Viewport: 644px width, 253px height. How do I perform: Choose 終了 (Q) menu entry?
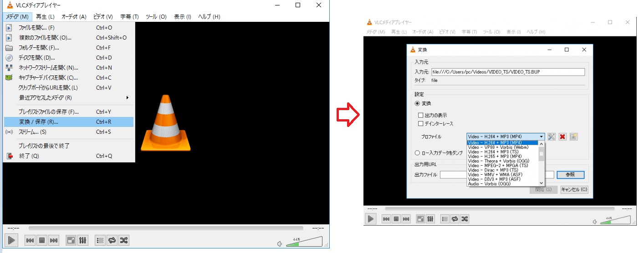(x=69, y=156)
